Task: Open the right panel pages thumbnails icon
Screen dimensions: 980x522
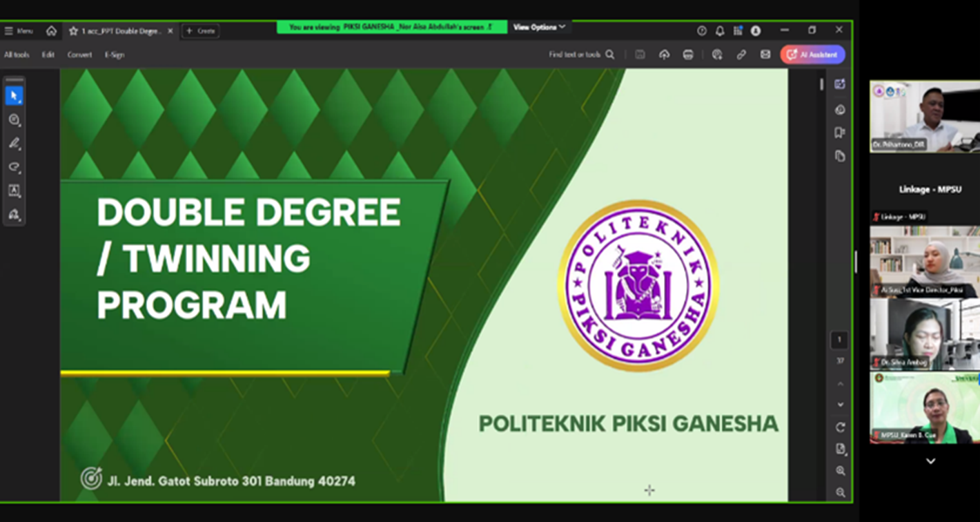Action: tap(840, 156)
